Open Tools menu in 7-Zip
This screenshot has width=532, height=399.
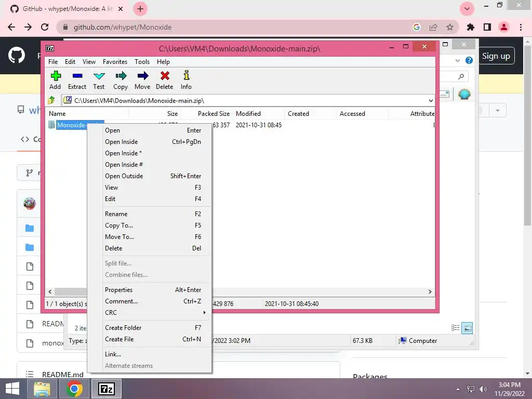142,62
